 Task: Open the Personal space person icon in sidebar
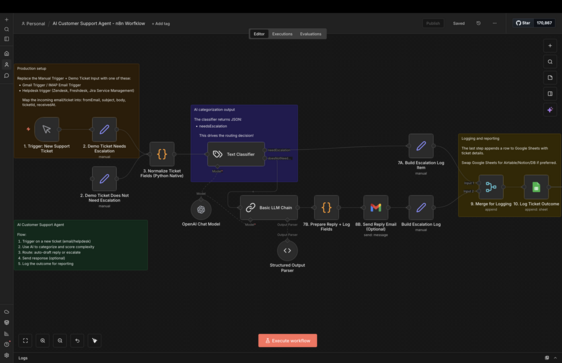tap(6, 65)
